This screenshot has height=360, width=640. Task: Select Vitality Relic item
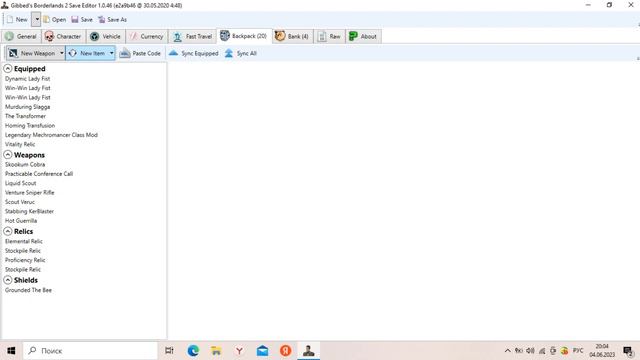(20, 144)
